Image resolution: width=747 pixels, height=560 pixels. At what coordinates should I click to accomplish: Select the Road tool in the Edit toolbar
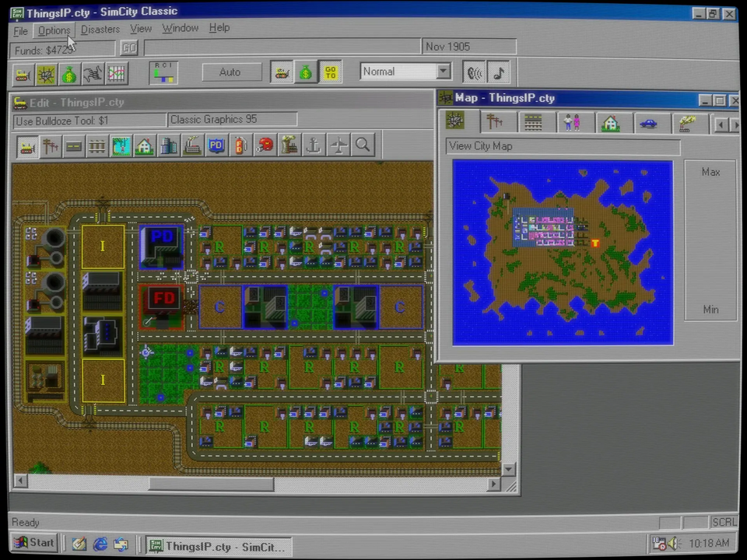(x=74, y=146)
